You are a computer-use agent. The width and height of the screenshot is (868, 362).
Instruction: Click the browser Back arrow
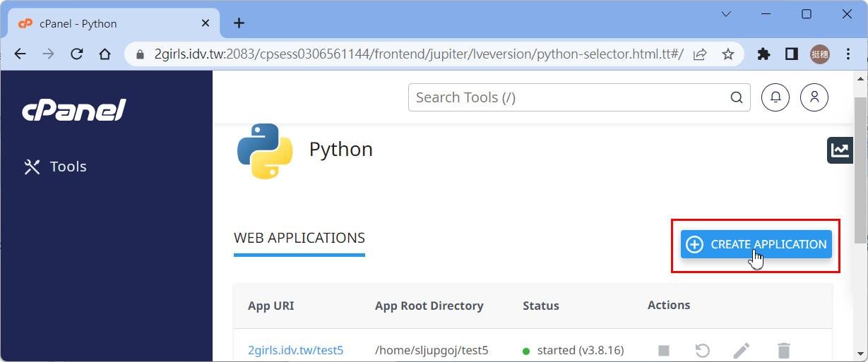pyautogui.click(x=20, y=54)
